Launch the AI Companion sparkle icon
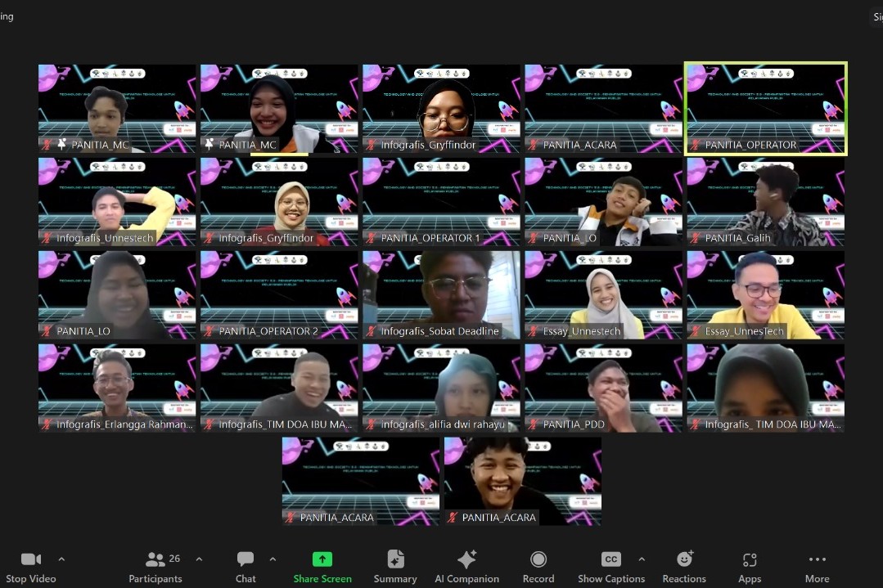 (466, 559)
